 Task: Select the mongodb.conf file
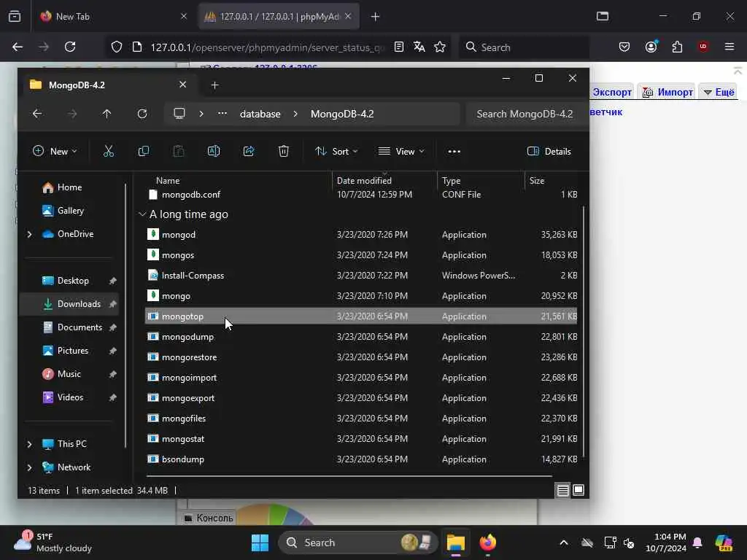tap(361, 194)
